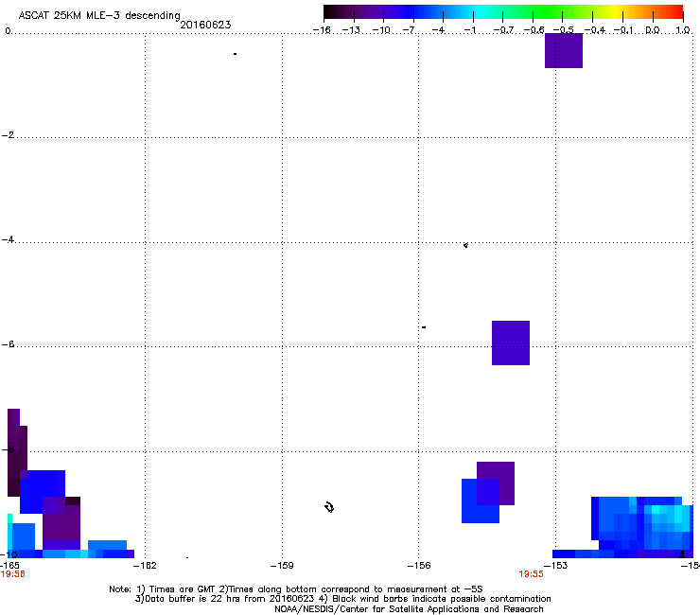Image resolution: width=700 pixels, height=615 pixels.
Task: Click the latitude axis label '-6'
Action: pos(8,343)
